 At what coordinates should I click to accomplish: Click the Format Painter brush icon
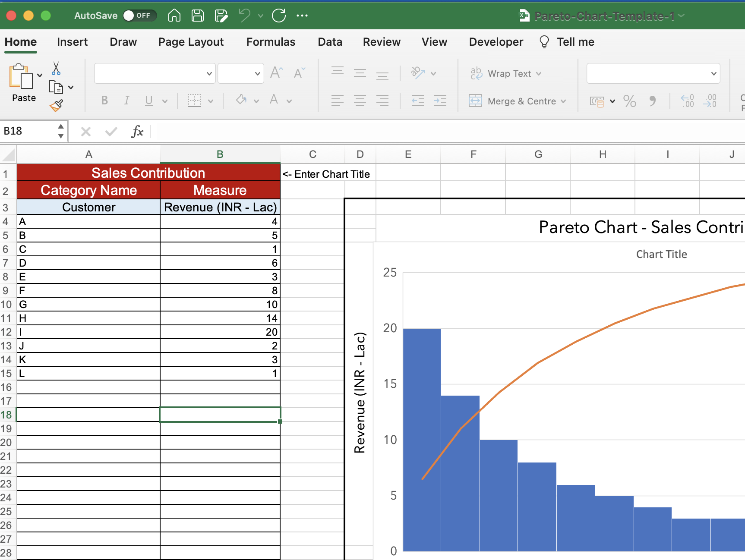click(x=56, y=106)
